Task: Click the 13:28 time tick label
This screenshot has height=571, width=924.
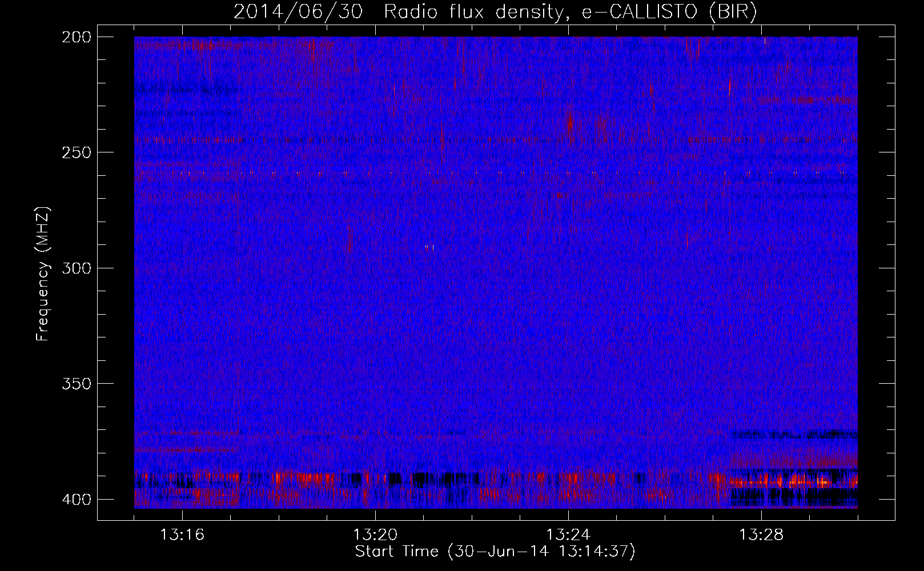Action: [x=761, y=535]
